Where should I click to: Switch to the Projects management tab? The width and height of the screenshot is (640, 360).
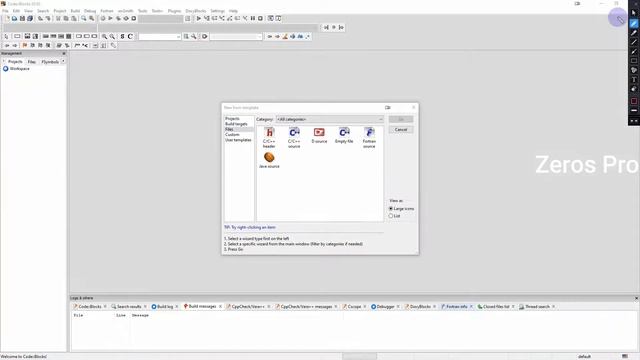point(15,62)
